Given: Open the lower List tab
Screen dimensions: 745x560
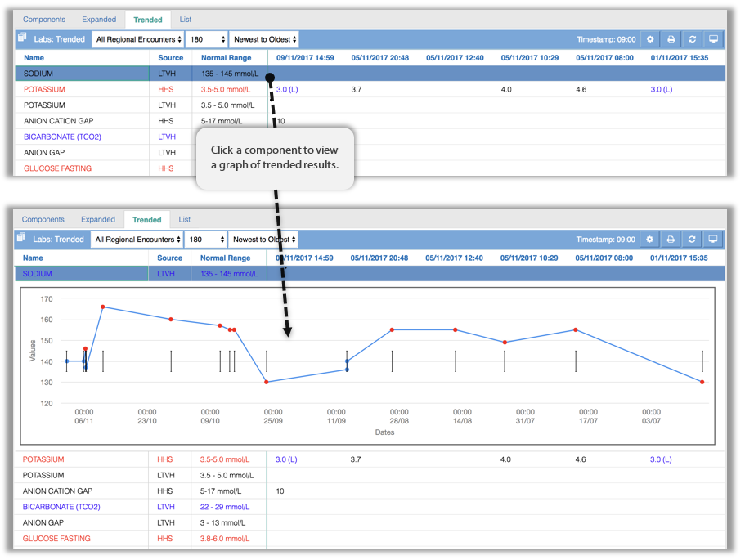Looking at the screenshot, I should pos(184,220).
